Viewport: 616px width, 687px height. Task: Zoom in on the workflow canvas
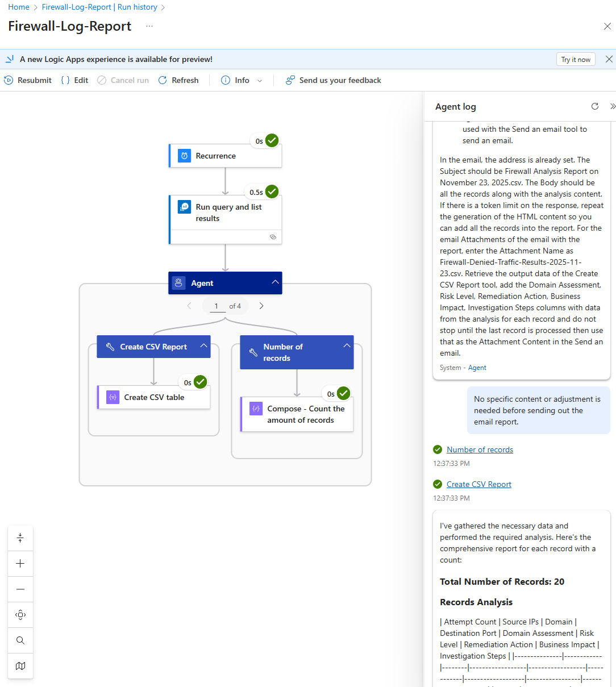pos(20,564)
